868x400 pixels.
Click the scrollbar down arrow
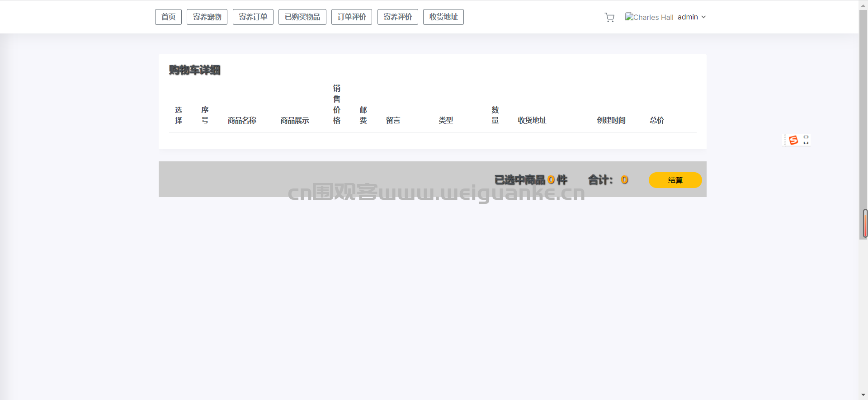click(x=863, y=395)
